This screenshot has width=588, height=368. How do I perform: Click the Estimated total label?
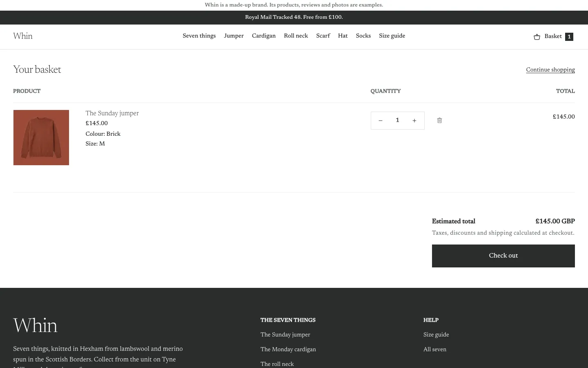454,221
